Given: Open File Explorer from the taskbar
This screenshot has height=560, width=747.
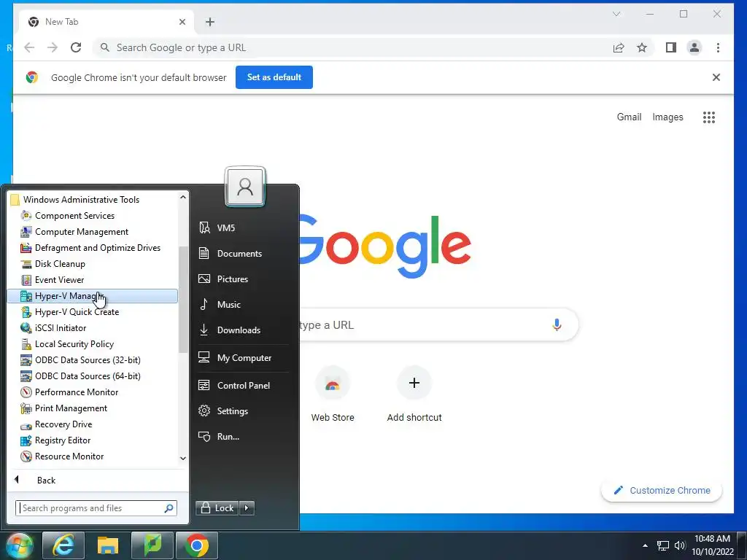Looking at the screenshot, I should [108, 545].
